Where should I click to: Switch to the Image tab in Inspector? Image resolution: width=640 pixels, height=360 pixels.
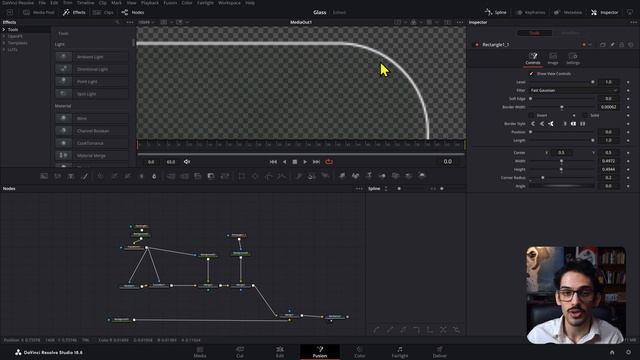[553, 58]
